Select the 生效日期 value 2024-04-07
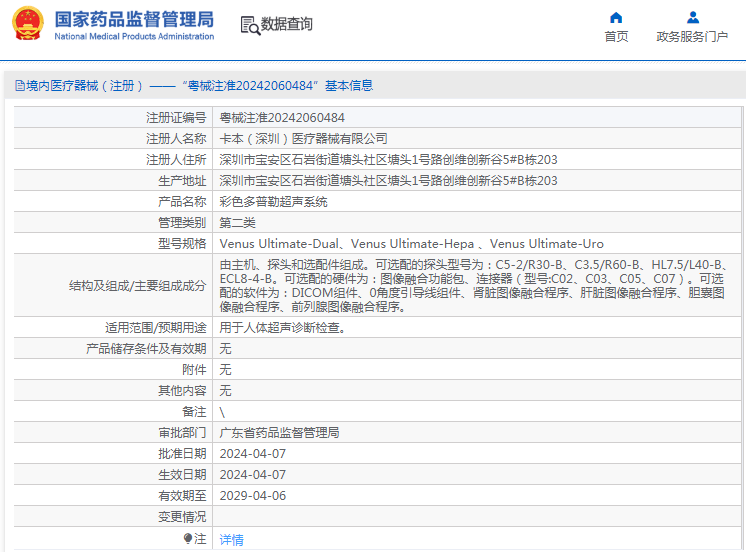 [x=253, y=474]
